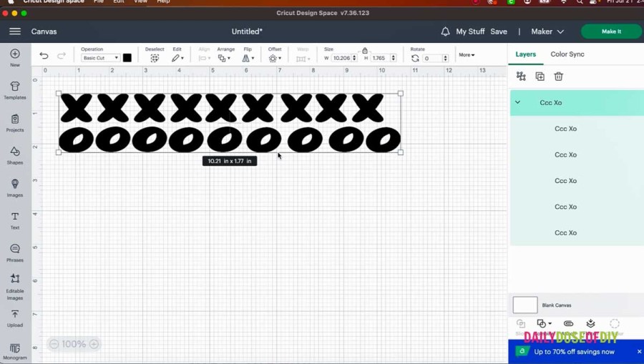Image resolution: width=644 pixels, height=364 pixels.
Task: Open the notifications bell
Action: tap(445, 31)
